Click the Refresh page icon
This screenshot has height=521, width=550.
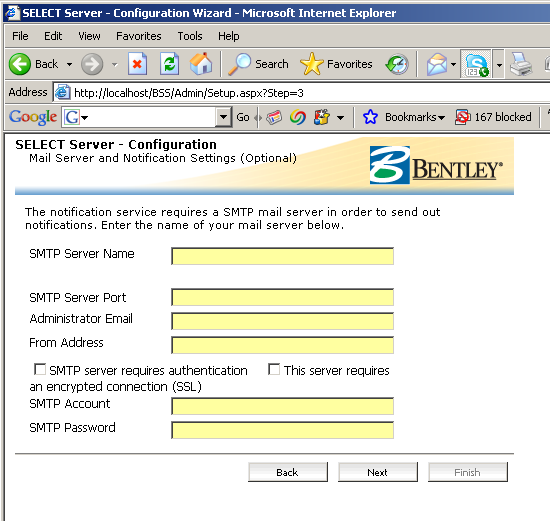click(x=169, y=64)
